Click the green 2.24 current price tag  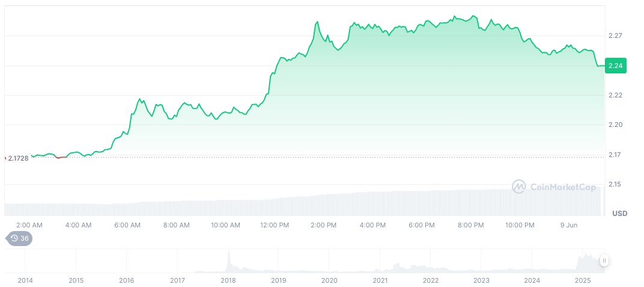(x=615, y=66)
